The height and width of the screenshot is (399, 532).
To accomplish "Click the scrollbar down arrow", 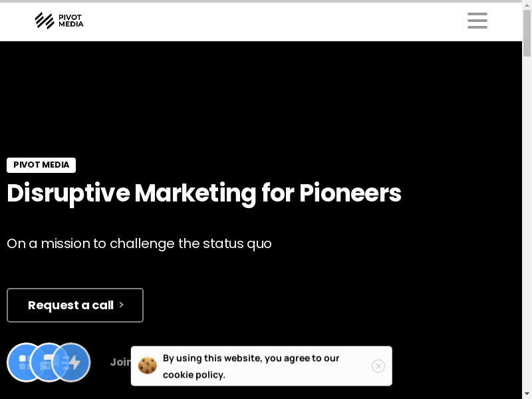I will click(x=527, y=393).
